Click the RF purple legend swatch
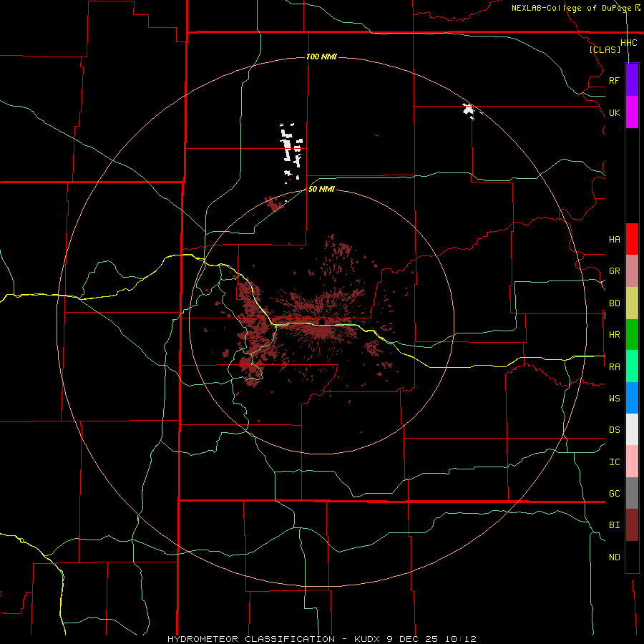This screenshot has width=644, height=644. click(632, 80)
